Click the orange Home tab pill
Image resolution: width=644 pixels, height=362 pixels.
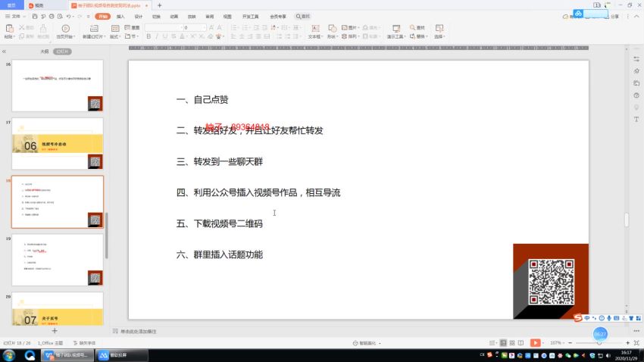pyautogui.click(x=103, y=17)
